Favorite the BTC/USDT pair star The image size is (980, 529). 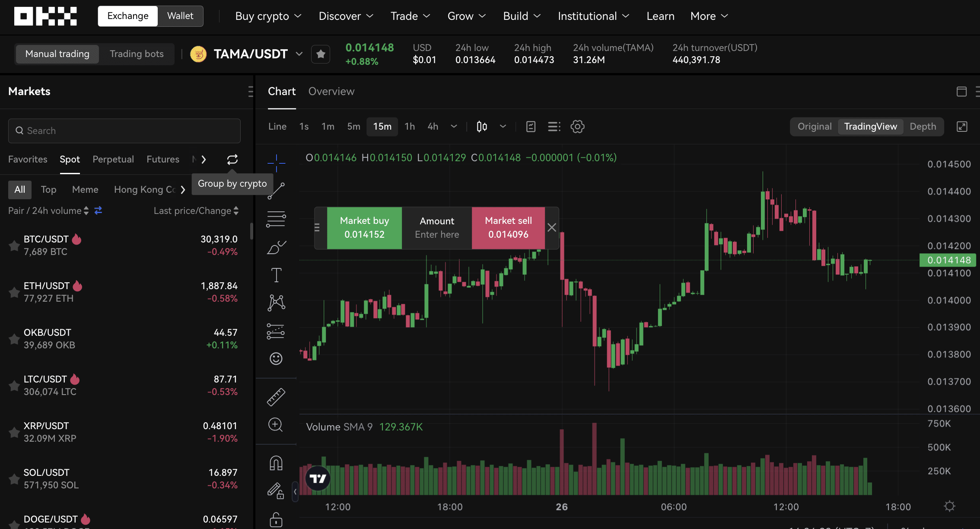pyautogui.click(x=14, y=245)
